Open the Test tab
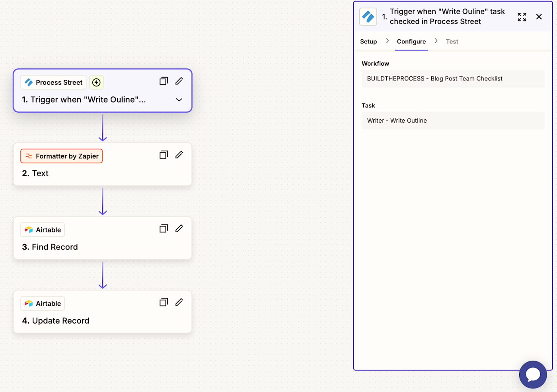The height and width of the screenshot is (392, 557). 452,41
